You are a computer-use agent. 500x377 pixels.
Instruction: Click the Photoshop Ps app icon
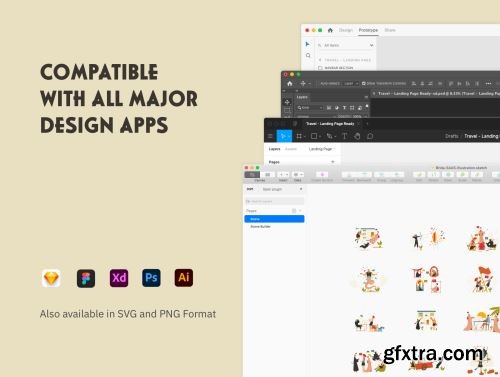(x=151, y=278)
